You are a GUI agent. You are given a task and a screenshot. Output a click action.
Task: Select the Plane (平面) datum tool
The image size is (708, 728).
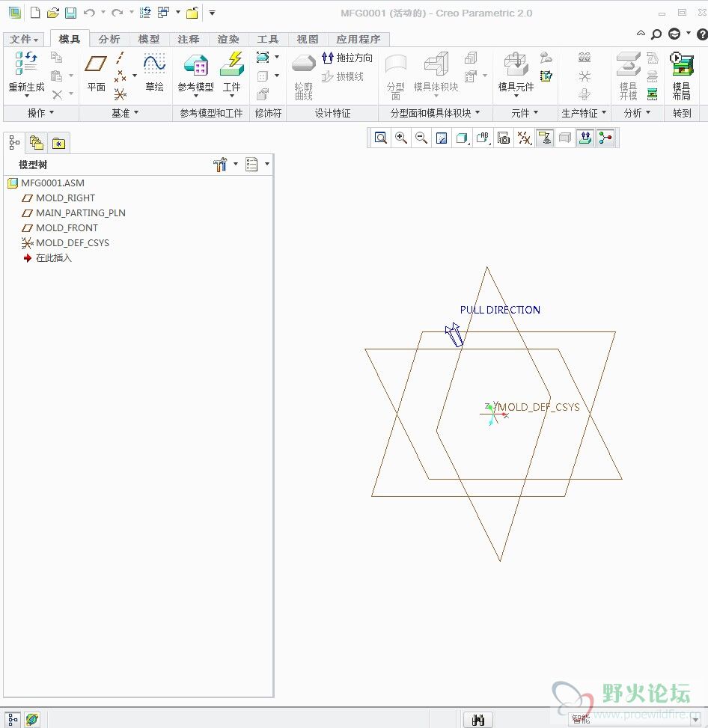(x=96, y=64)
